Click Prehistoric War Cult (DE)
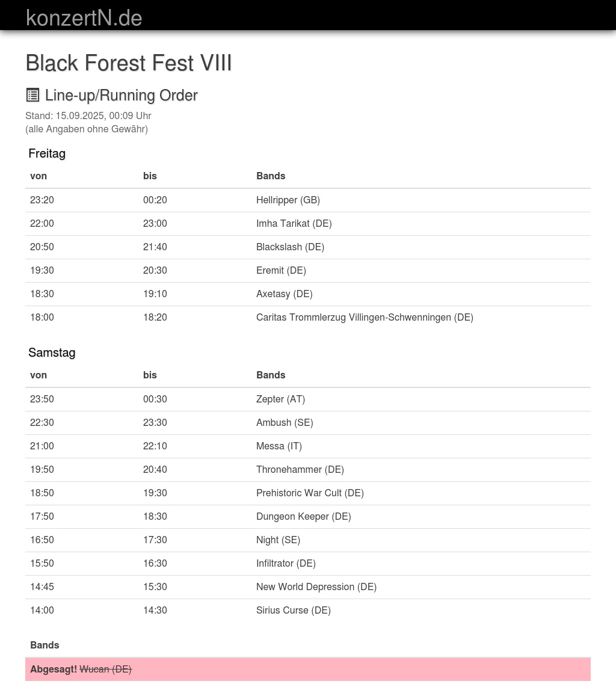Image resolution: width=616 pixels, height=693 pixels. [310, 493]
